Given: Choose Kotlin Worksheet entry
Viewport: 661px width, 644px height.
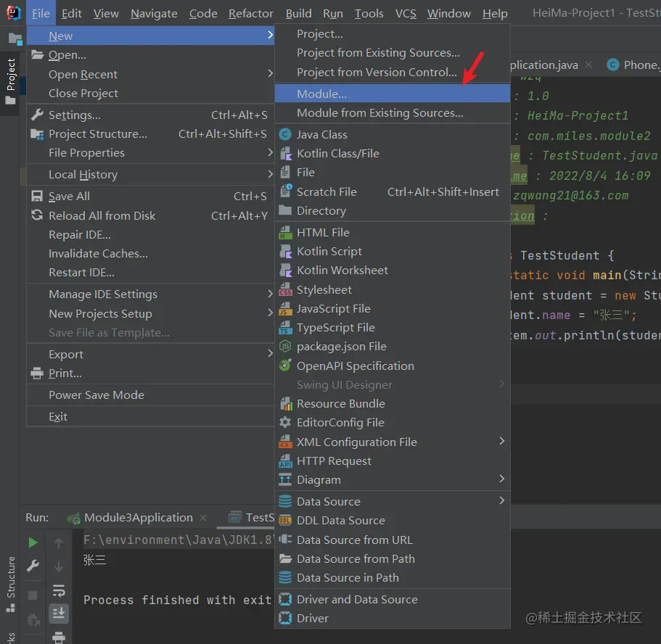Looking at the screenshot, I should point(393,271).
